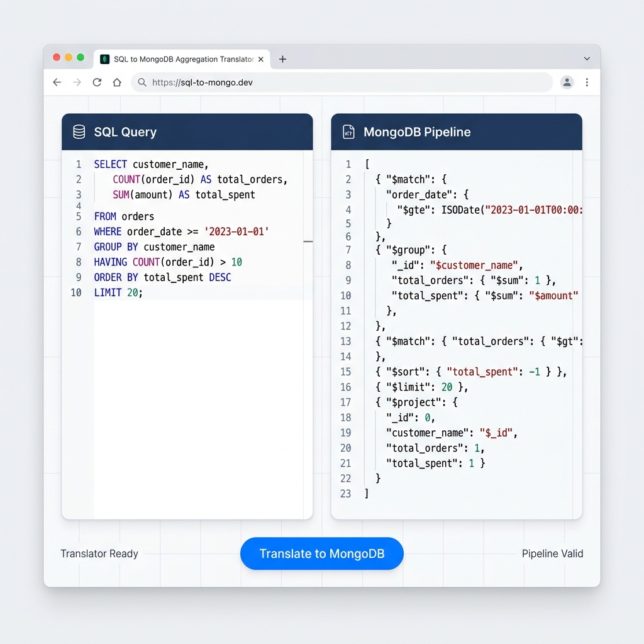Click the "$match": { "total_orders" pipeline line
The height and width of the screenshot is (644, 644).
(479, 341)
